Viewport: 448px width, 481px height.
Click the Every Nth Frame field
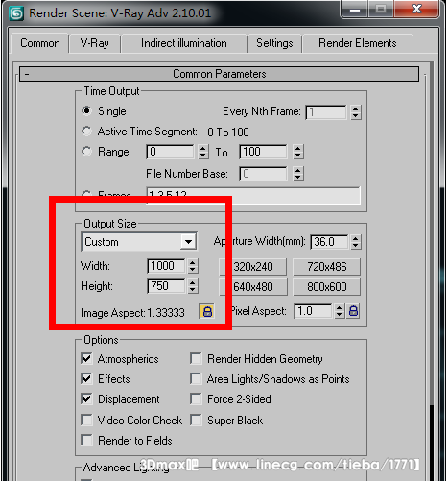click(326, 112)
